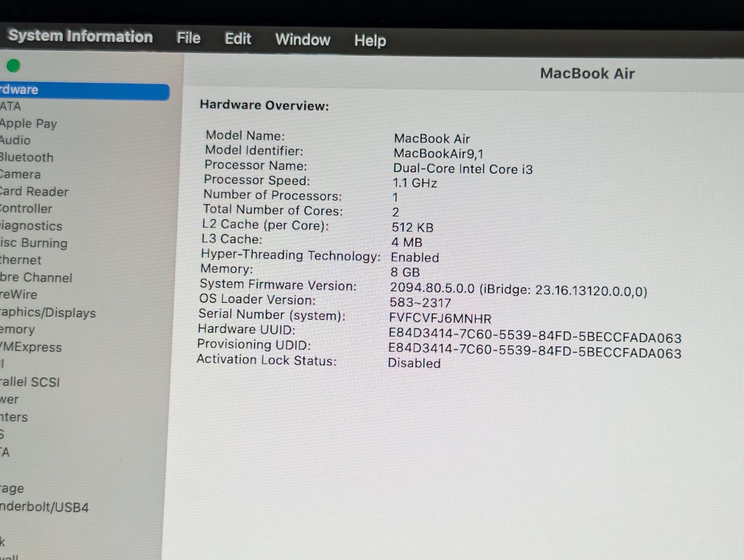Show Camera information
Image resolution: width=744 pixels, height=560 pixels.
[x=20, y=175]
